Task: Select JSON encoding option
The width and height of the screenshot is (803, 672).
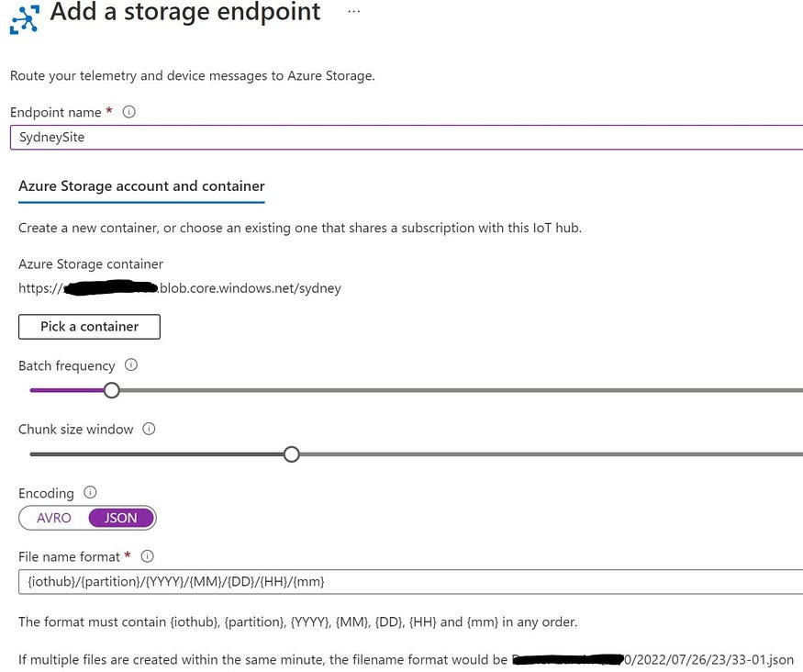Action: point(121,518)
